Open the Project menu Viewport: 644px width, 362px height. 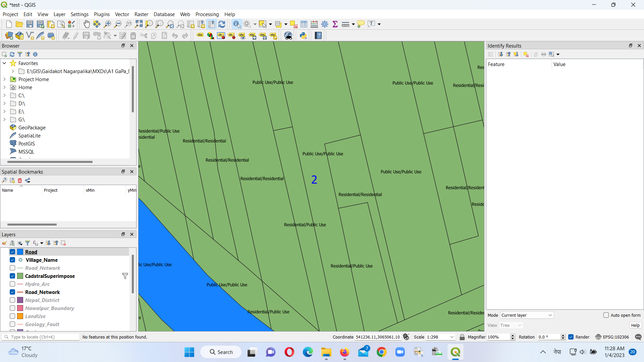10,14
